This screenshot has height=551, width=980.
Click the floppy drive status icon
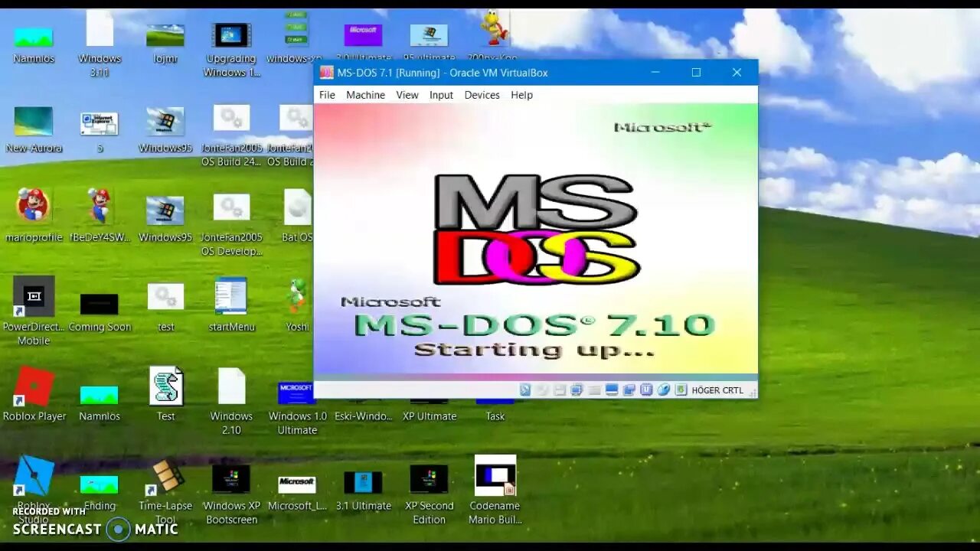point(560,390)
